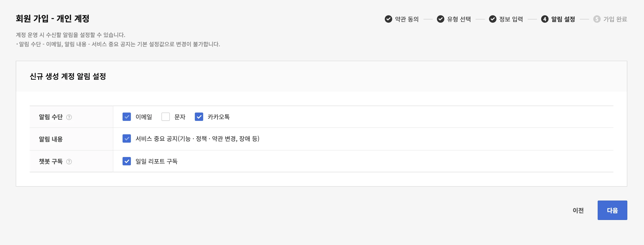Click the help icon next to 알림 수단
The image size is (644, 245).
click(69, 117)
